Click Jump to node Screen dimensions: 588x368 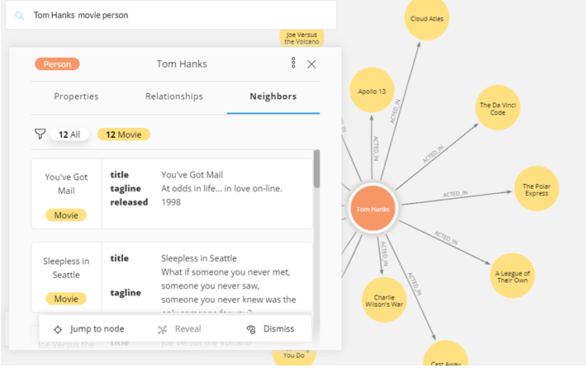pyautogui.click(x=89, y=329)
